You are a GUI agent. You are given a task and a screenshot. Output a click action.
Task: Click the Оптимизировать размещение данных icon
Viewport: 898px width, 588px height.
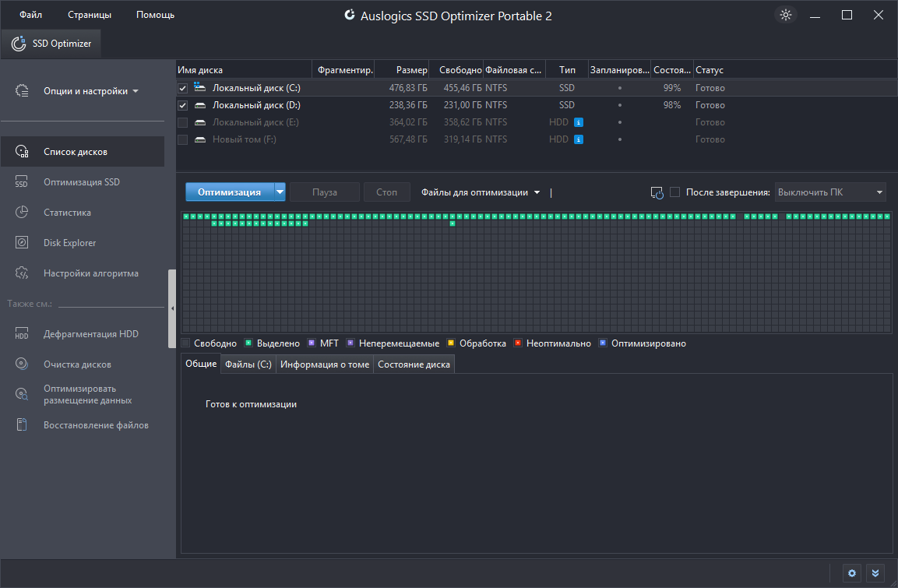22,394
